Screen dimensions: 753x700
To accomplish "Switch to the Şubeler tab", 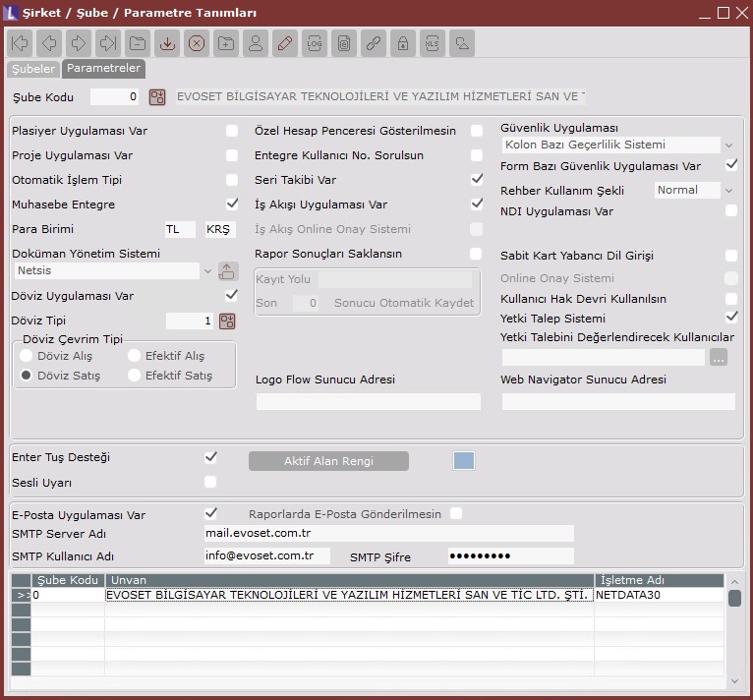I will pyautogui.click(x=33, y=69).
